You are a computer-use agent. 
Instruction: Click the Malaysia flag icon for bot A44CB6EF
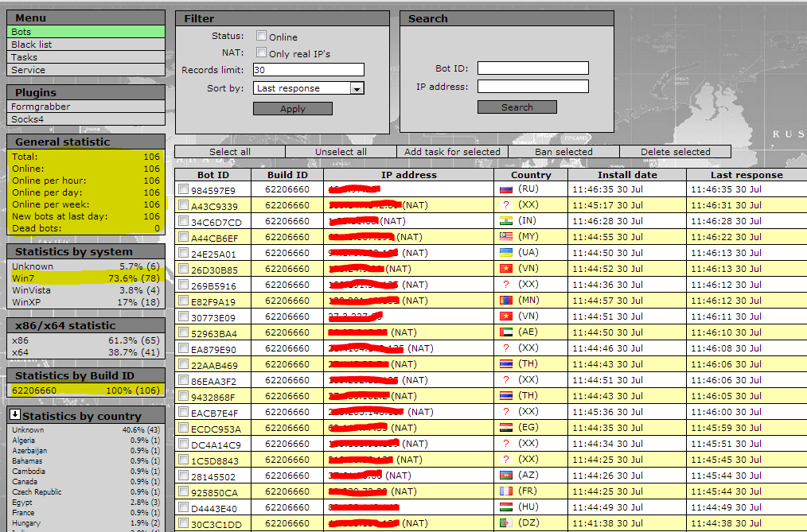coord(506,237)
